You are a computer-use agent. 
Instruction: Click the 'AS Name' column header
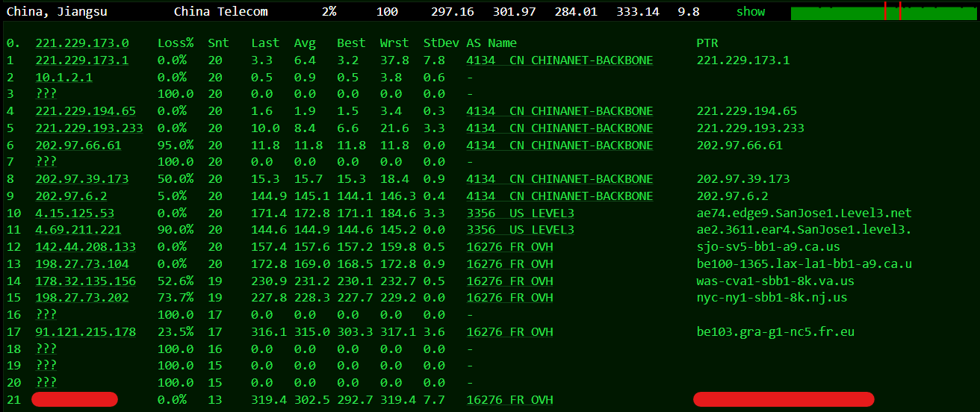(x=491, y=43)
